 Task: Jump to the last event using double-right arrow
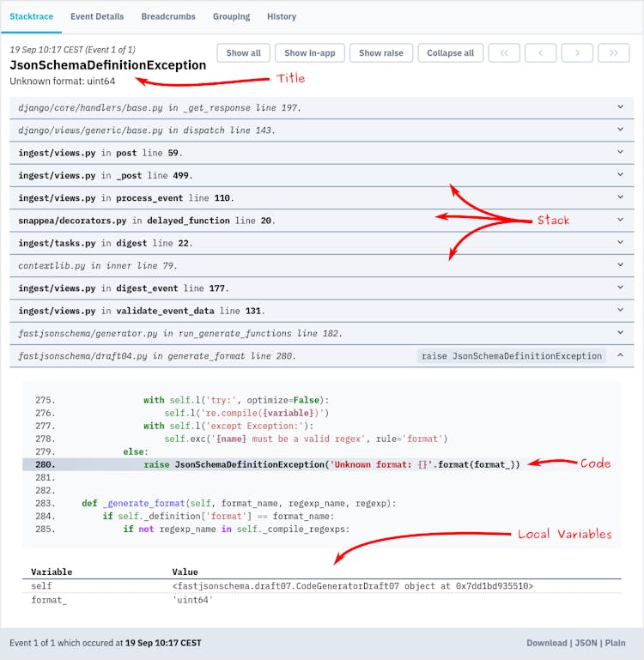pos(614,53)
